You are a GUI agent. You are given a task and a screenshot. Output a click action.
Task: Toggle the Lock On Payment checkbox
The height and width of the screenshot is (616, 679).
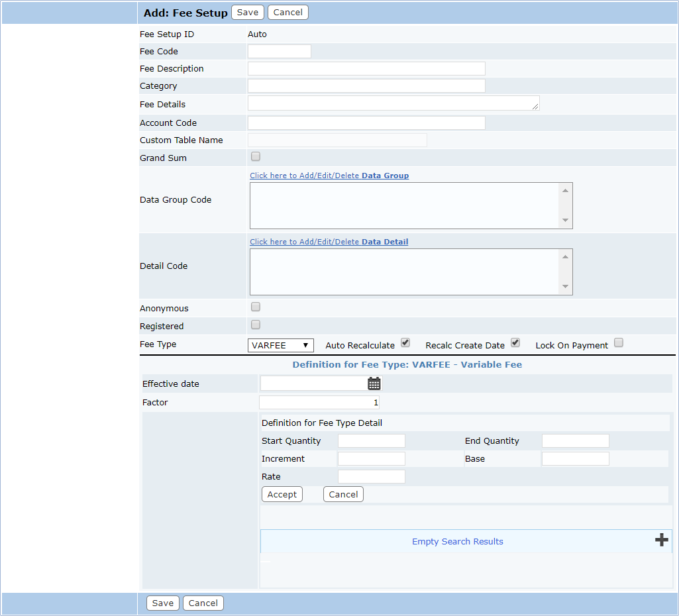click(x=619, y=343)
